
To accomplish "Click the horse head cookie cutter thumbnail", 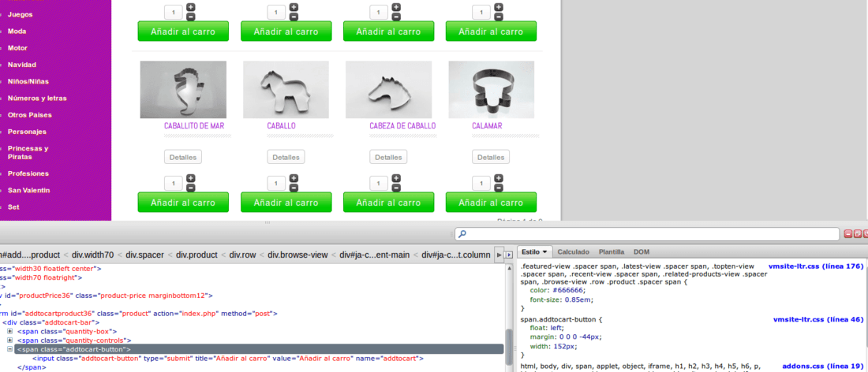I will coord(388,90).
